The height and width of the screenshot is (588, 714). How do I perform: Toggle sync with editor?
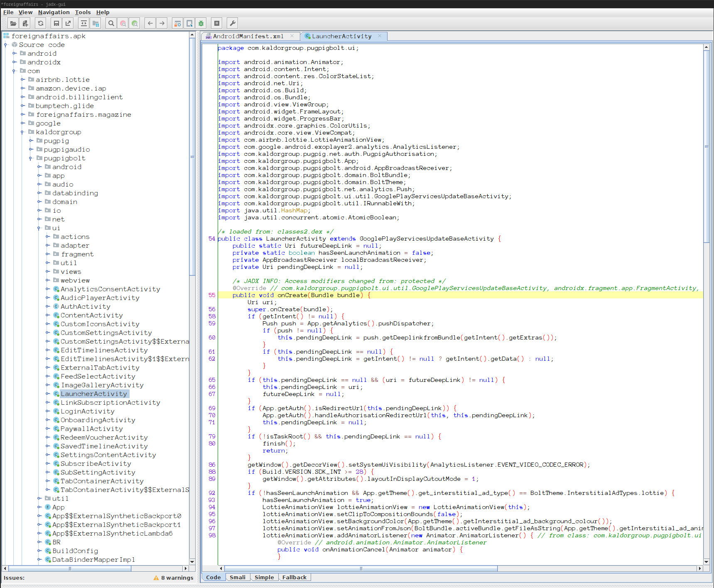pyautogui.click(x=83, y=23)
